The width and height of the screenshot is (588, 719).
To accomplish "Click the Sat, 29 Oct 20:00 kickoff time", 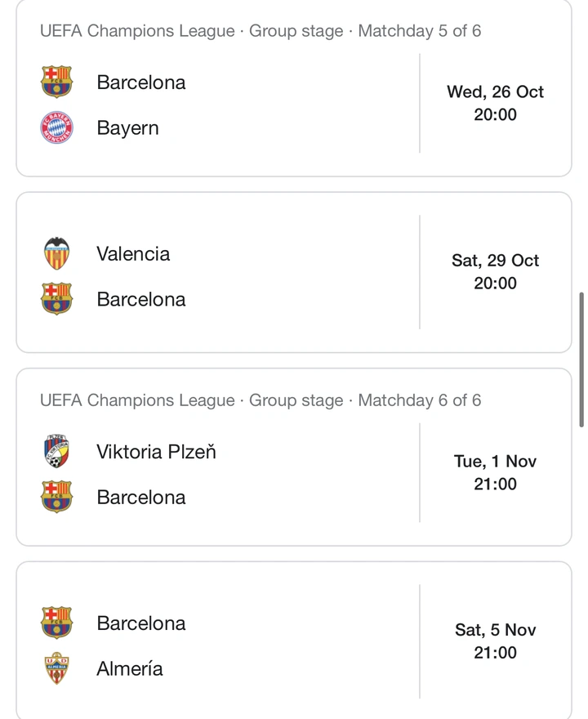I will point(496,272).
